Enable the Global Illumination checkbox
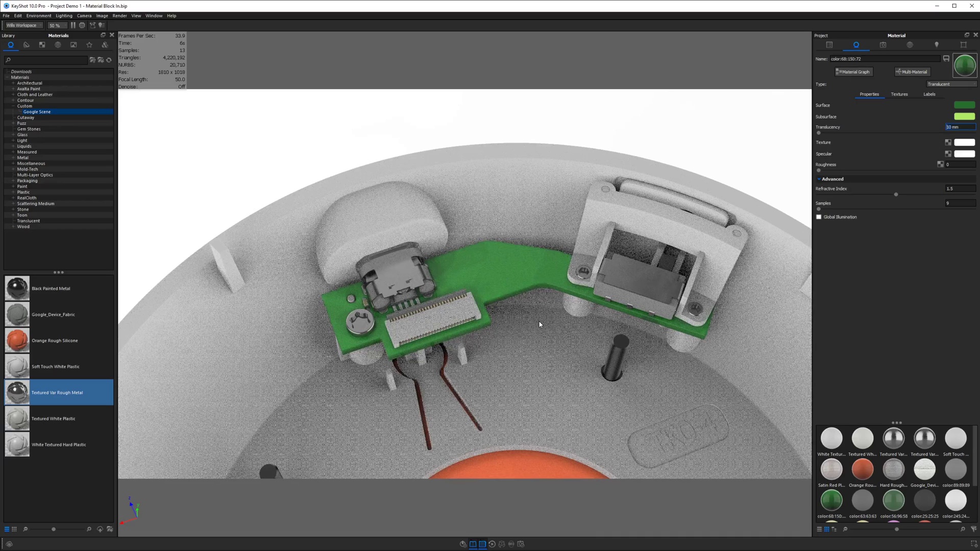980x551 pixels. point(819,217)
